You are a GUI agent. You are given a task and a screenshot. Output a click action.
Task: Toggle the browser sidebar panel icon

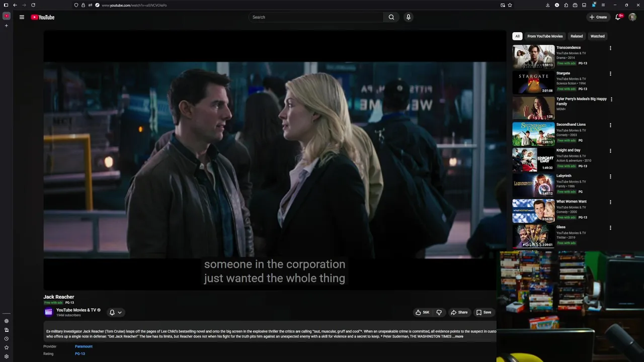click(6, 5)
